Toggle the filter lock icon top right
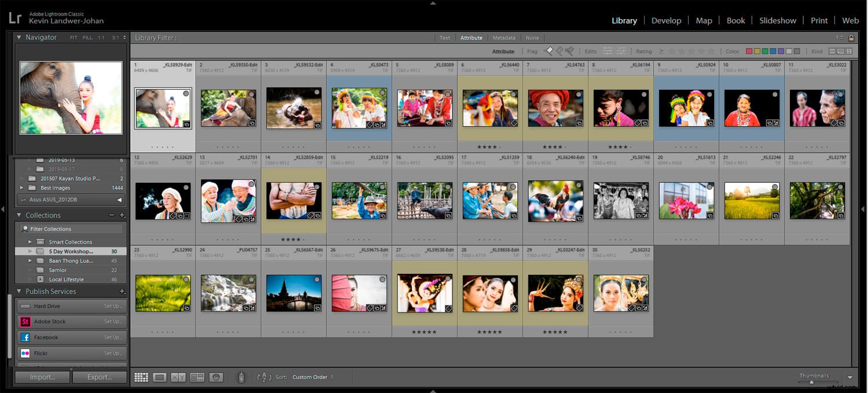Screen dimensions: 868x393 [x=851, y=37]
